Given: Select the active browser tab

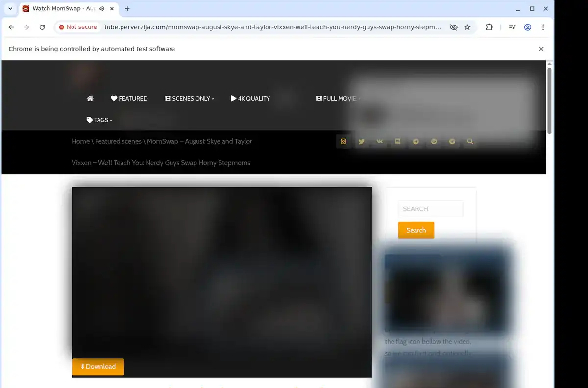Looking at the screenshot, I should pos(69,9).
